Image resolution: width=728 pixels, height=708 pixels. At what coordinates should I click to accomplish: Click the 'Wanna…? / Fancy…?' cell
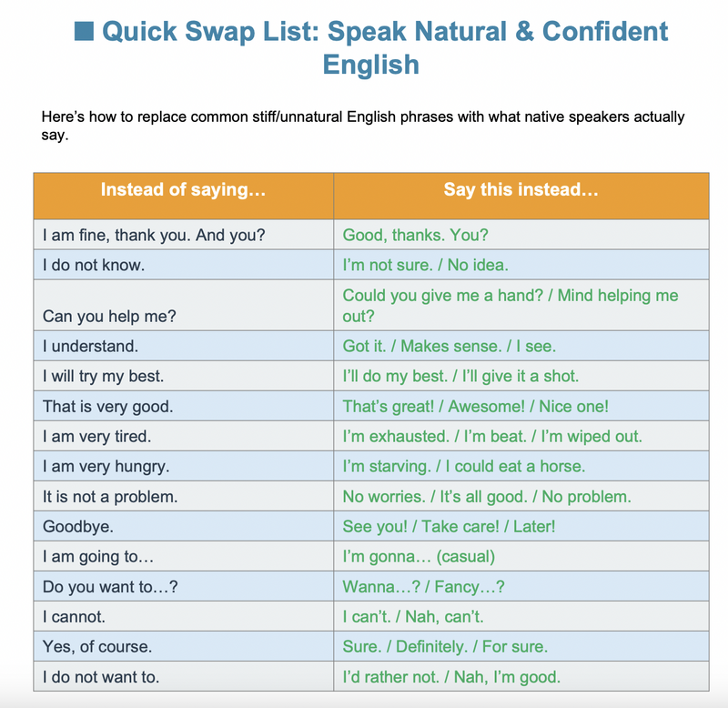[521, 586]
